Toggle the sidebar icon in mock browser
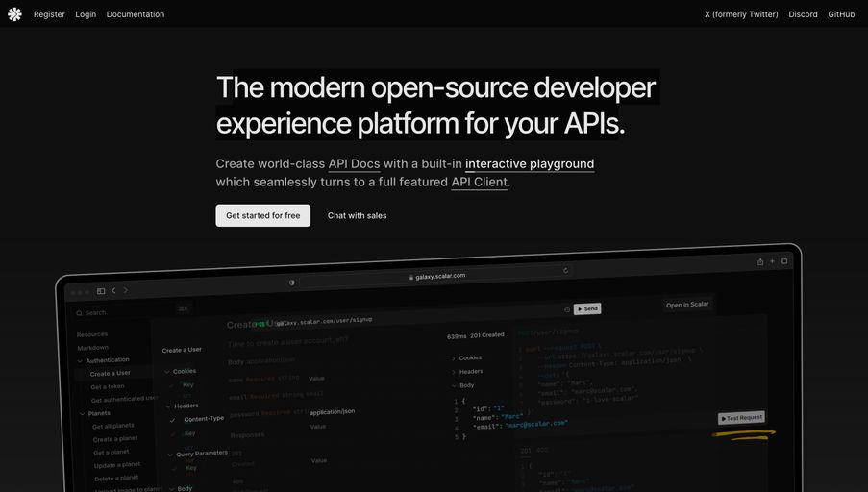 [x=101, y=290]
